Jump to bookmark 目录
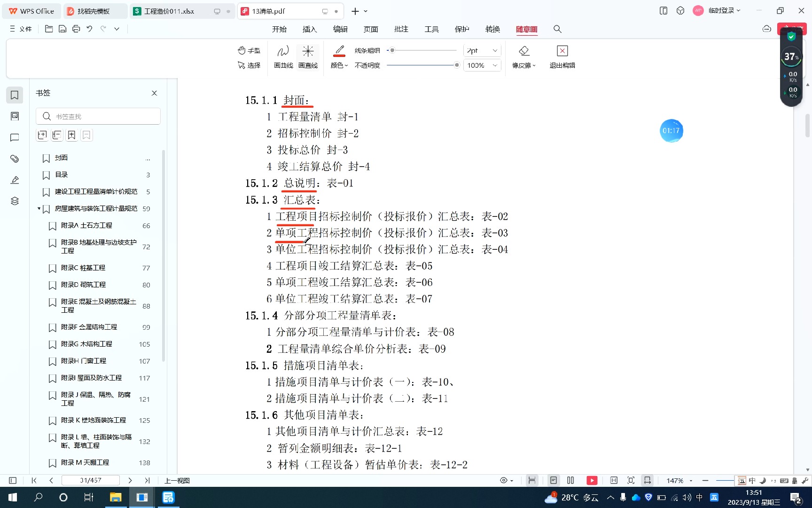 click(x=61, y=175)
